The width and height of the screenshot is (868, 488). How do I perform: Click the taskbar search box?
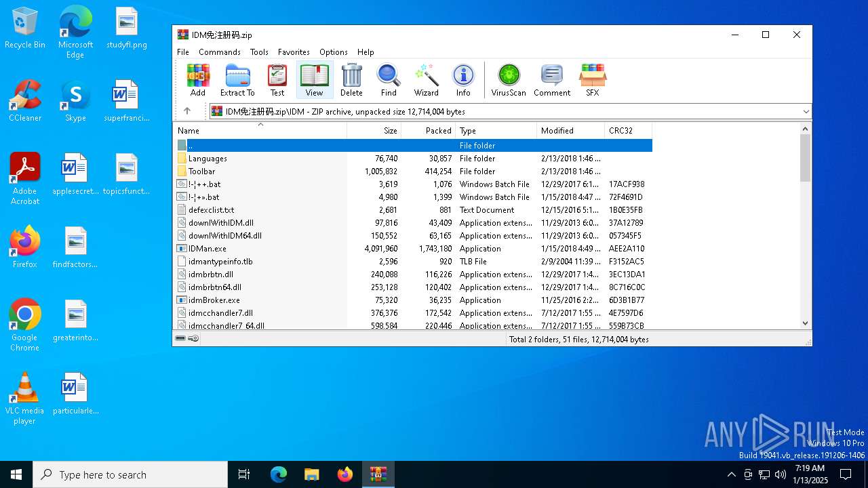pyautogui.click(x=130, y=474)
